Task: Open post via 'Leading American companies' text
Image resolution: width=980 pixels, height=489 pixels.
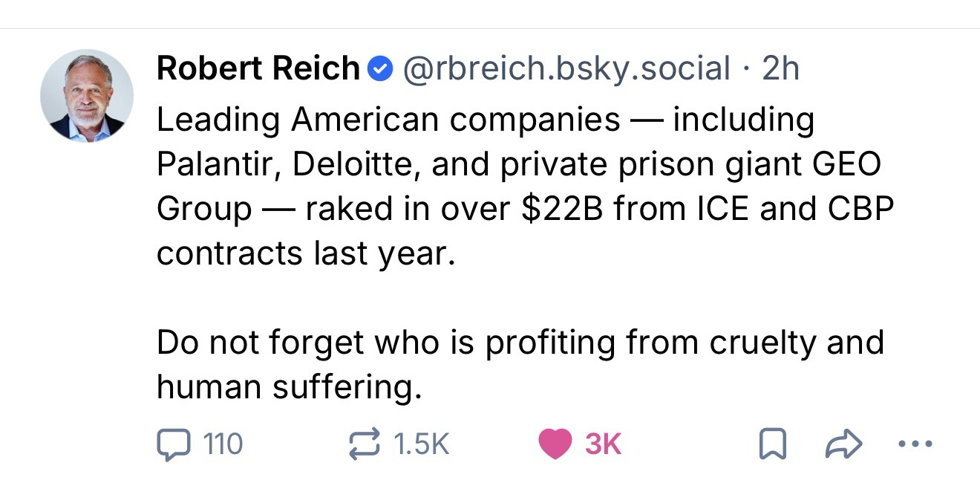Action: click(x=388, y=120)
